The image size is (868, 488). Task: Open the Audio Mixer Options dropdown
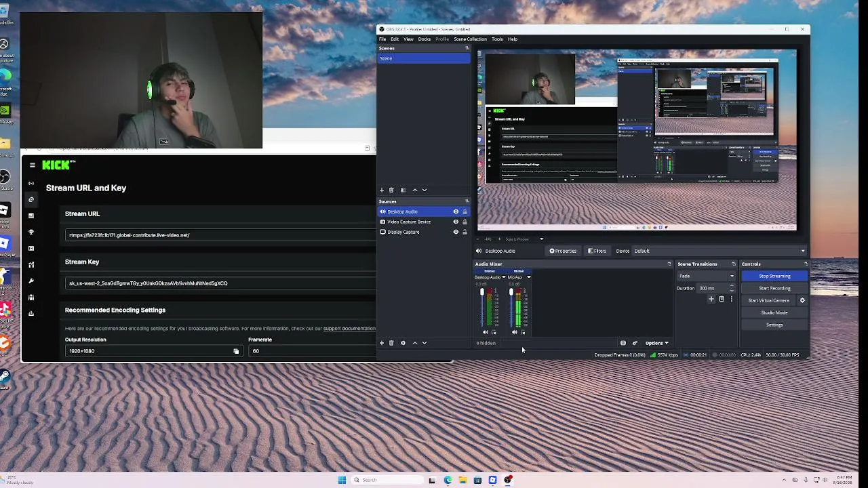point(656,343)
